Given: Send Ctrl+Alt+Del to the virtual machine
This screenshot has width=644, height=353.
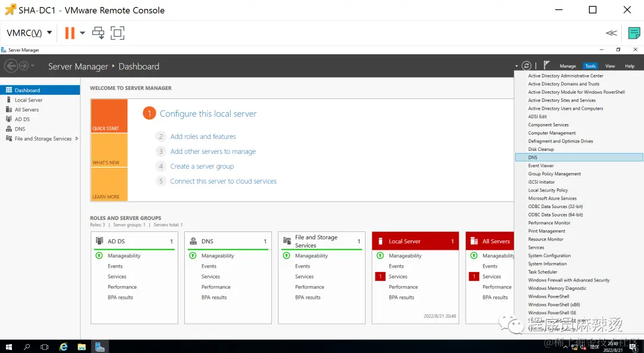Looking at the screenshot, I should coord(98,33).
